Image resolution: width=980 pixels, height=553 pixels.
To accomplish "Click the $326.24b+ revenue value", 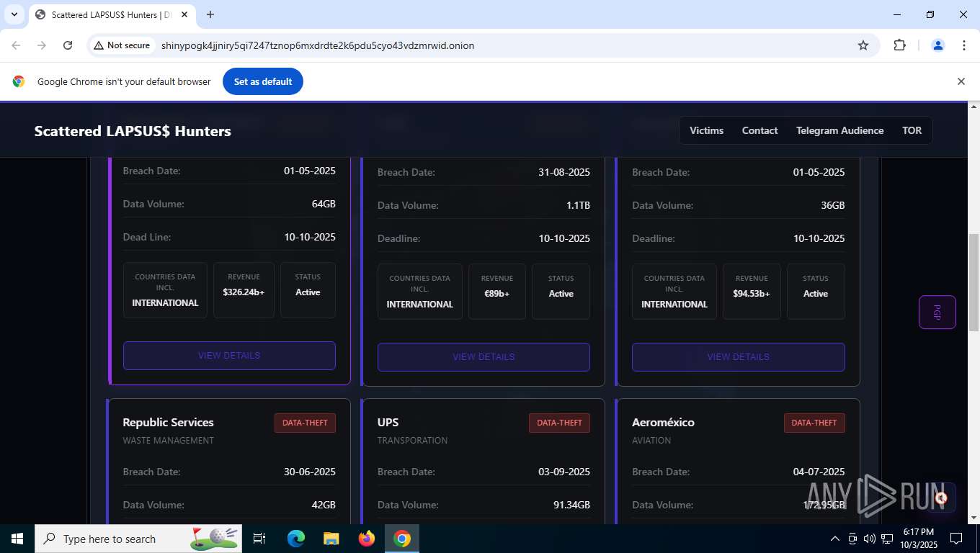I will (244, 292).
